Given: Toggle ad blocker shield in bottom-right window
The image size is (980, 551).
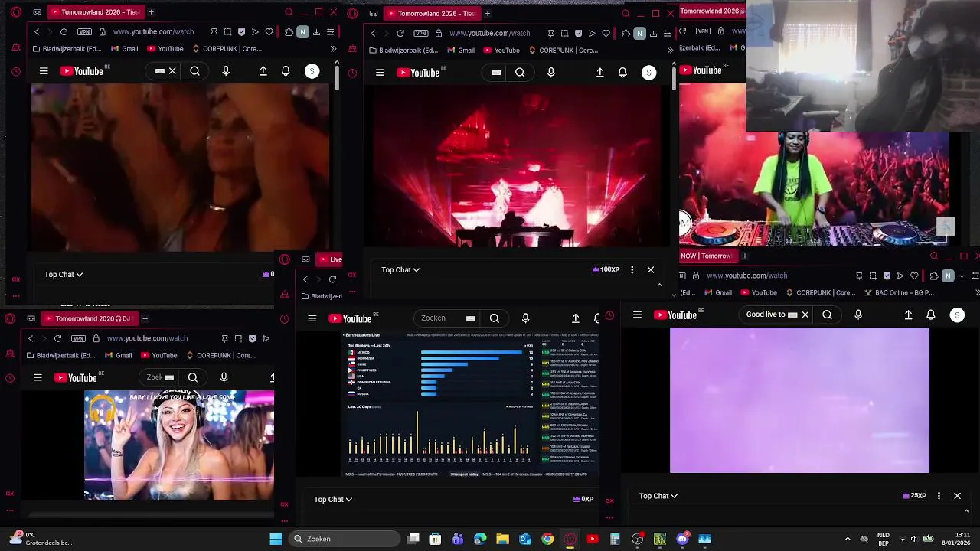Looking at the screenshot, I should pos(887,275).
